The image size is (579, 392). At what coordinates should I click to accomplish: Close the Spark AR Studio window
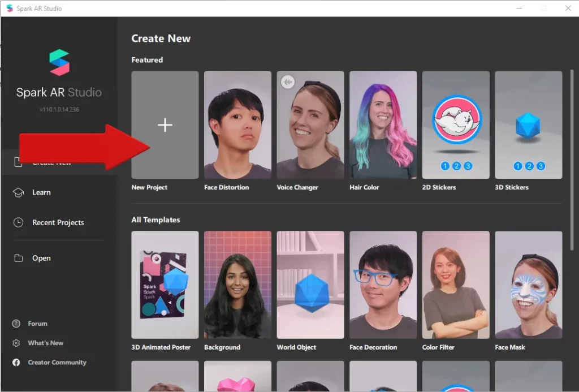coord(568,8)
